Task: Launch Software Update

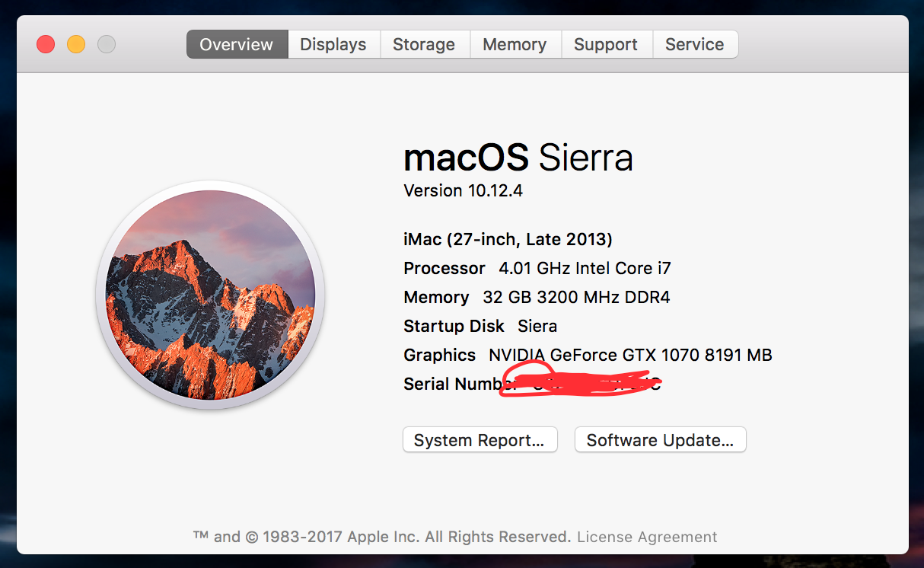Action: [660, 440]
